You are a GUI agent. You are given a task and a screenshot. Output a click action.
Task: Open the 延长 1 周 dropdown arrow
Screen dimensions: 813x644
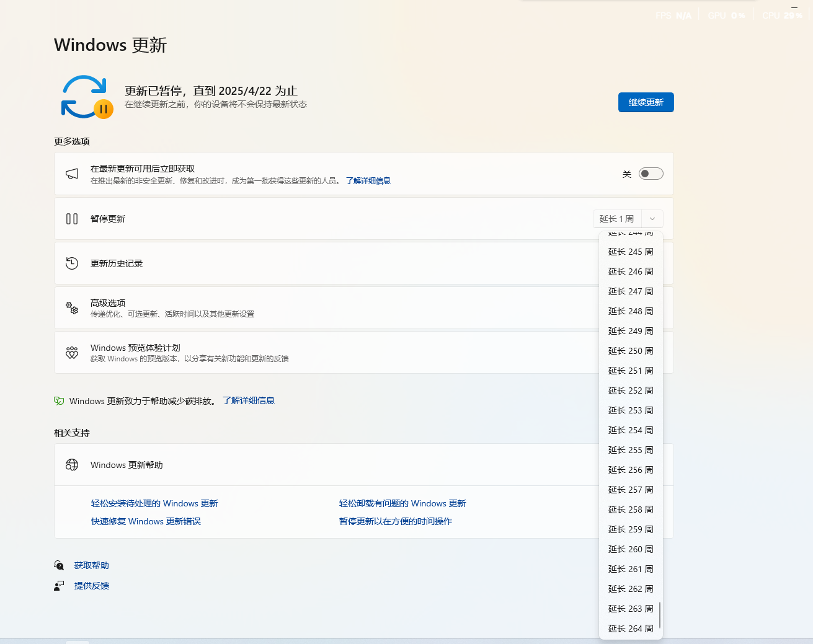652,219
